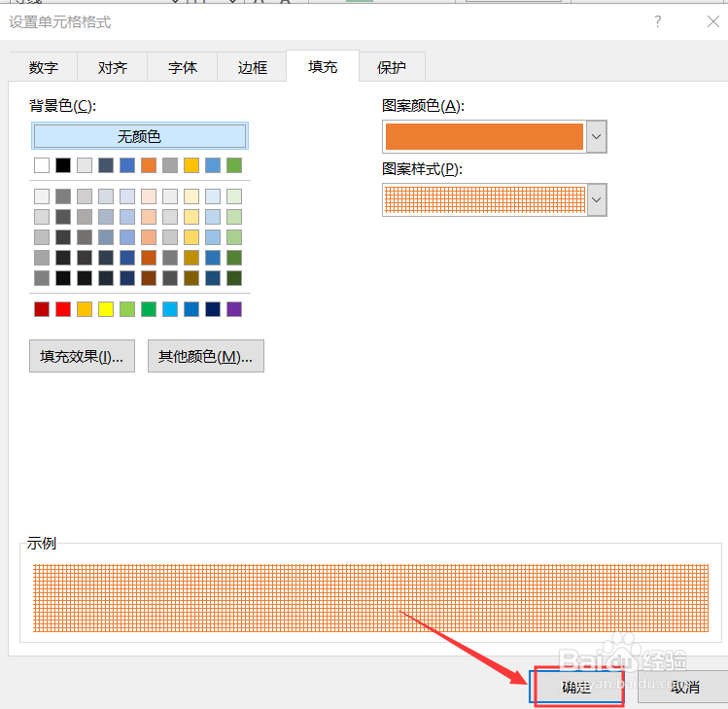The image size is (728, 709).
Task: Open 填充效果 dialog
Action: 83,356
